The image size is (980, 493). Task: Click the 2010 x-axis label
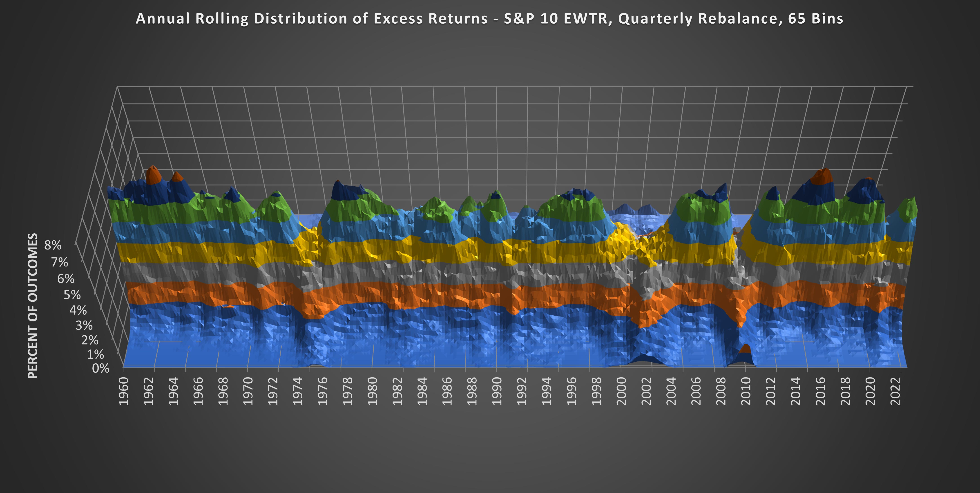746,391
